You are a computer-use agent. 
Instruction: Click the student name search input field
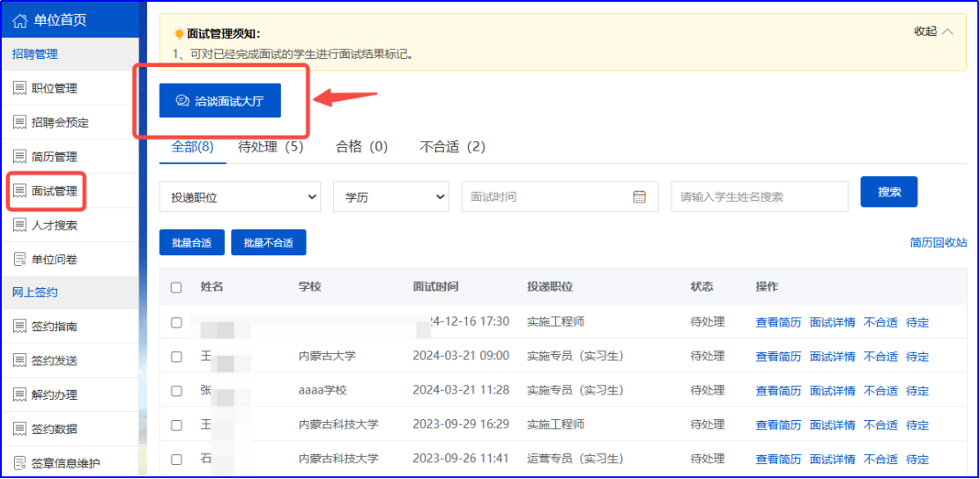tap(759, 197)
